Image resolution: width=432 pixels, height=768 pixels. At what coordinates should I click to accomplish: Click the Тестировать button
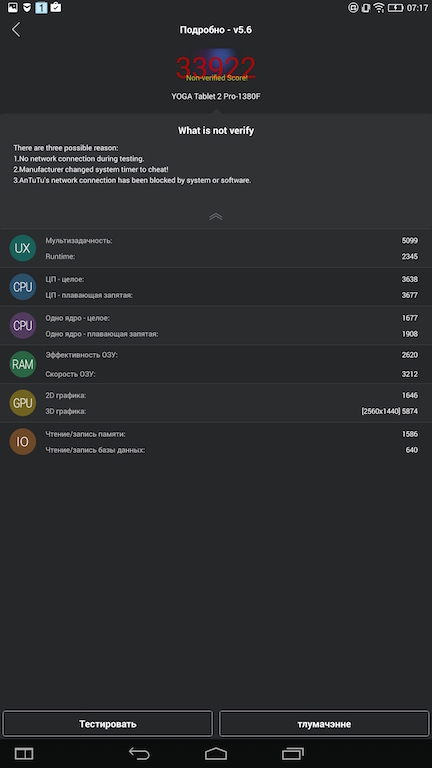click(108, 724)
